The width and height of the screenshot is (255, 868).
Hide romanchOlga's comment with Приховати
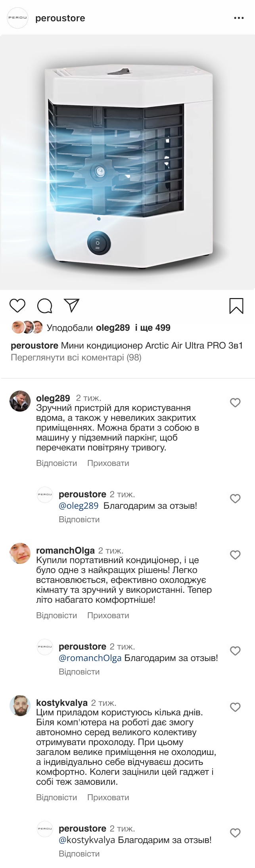point(108,615)
